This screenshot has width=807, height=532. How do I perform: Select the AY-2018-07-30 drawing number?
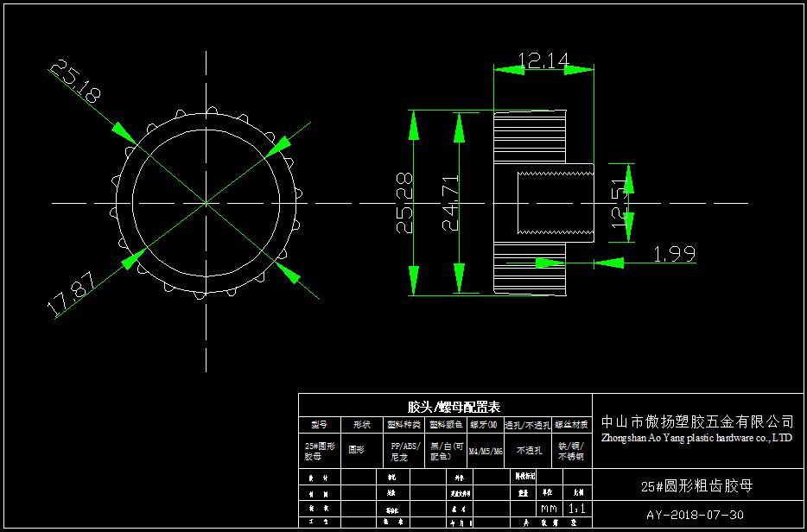[695, 515]
